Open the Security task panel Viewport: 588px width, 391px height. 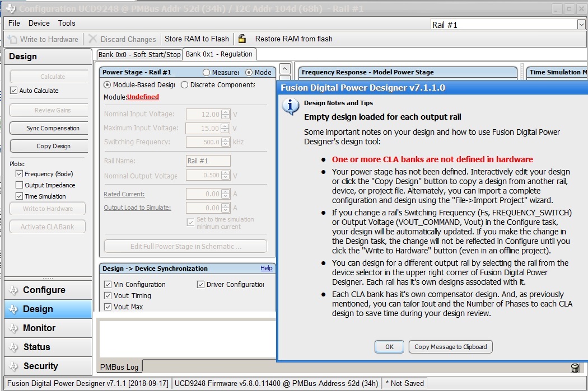tap(48, 366)
